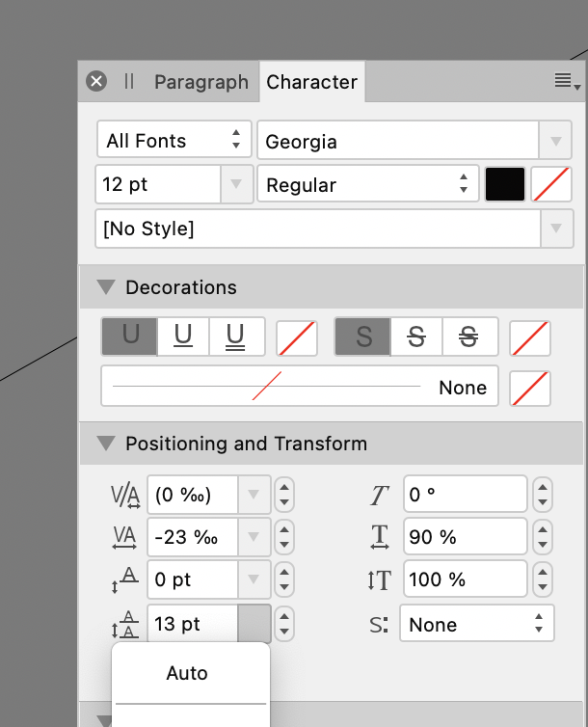Enable double underline

click(x=237, y=337)
